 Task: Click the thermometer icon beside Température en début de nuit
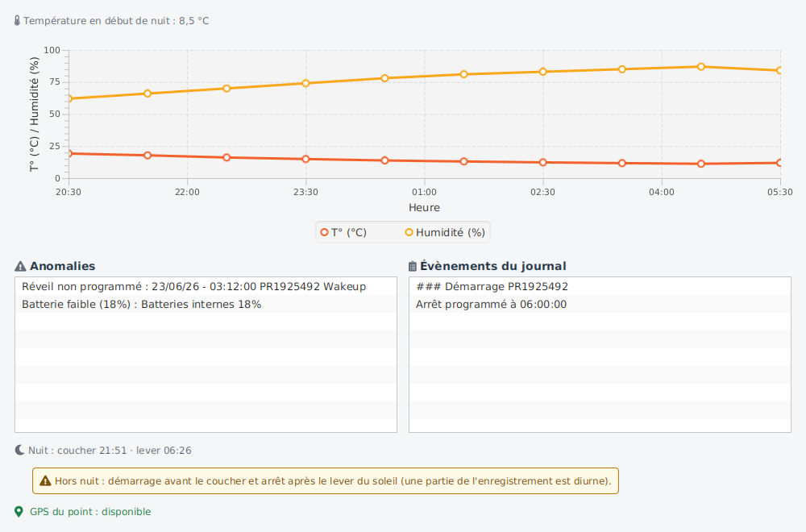tap(17, 21)
